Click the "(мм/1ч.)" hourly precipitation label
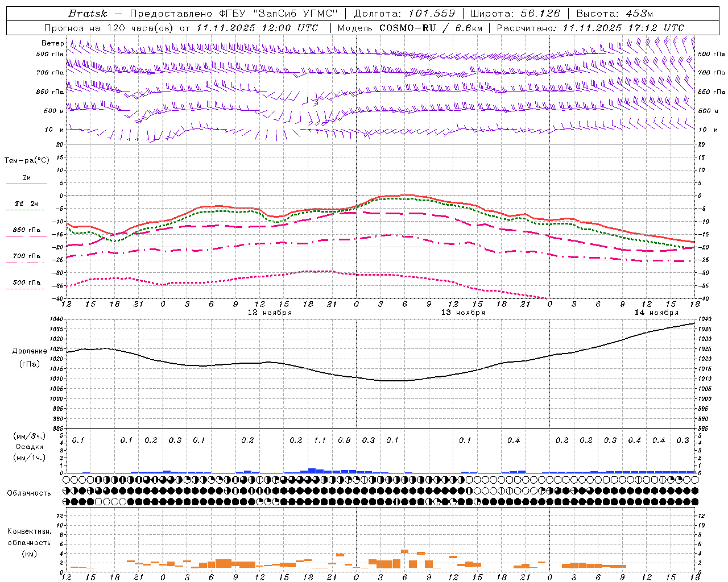728x582 pixels. tap(29, 458)
